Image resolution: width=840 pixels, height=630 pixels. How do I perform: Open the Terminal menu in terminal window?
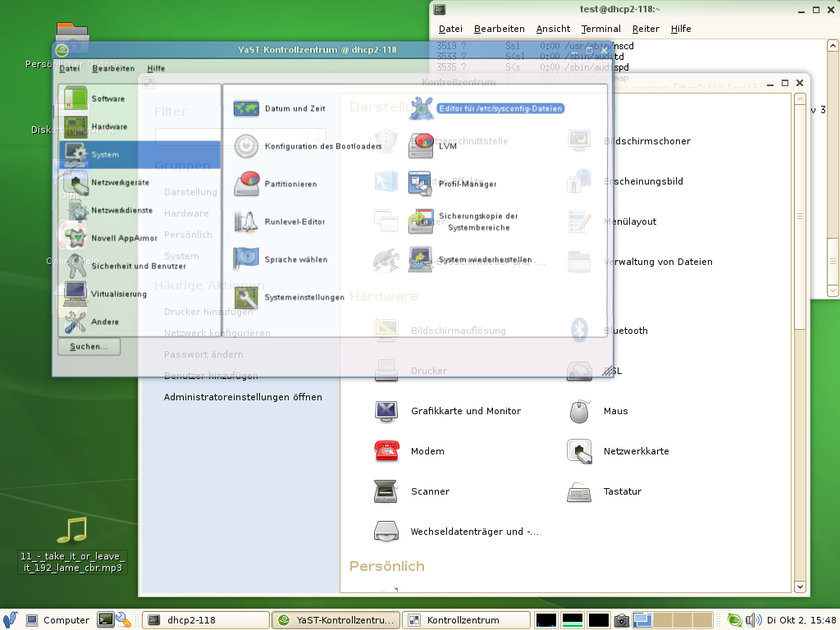pyautogui.click(x=600, y=29)
